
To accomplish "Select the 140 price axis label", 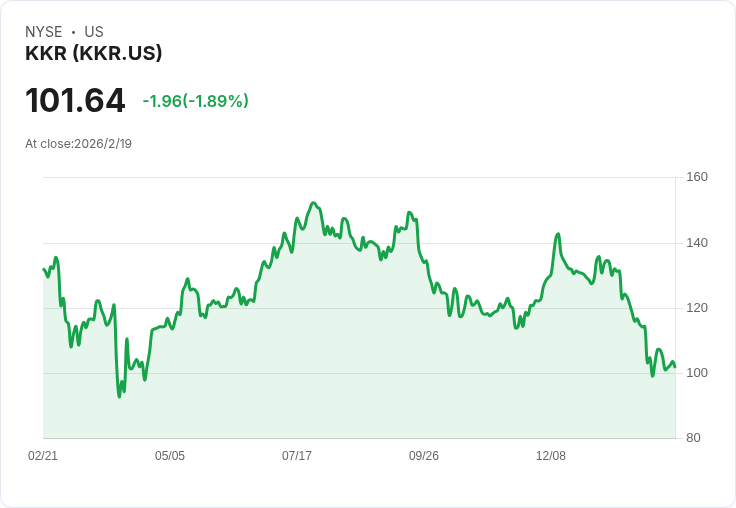I will 697,243.
